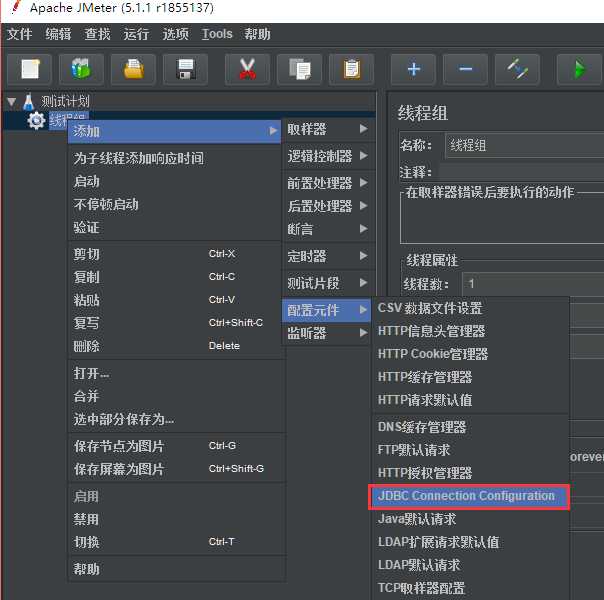Select JDBC Connection Configuration entry

coord(469,496)
